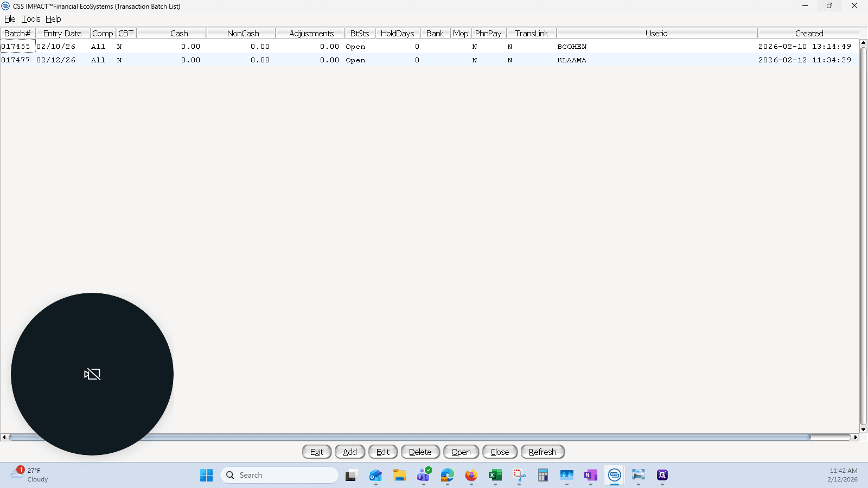Click the Entry Date column header
The image size is (868, 488).
click(x=62, y=33)
